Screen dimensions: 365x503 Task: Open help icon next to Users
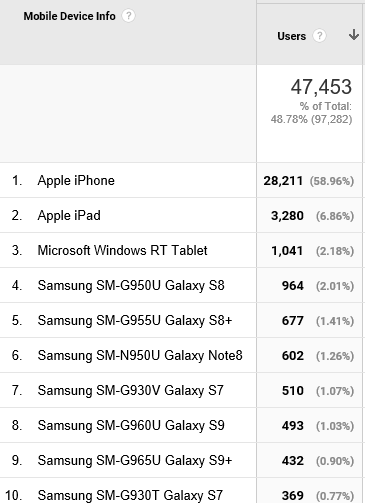point(319,36)
